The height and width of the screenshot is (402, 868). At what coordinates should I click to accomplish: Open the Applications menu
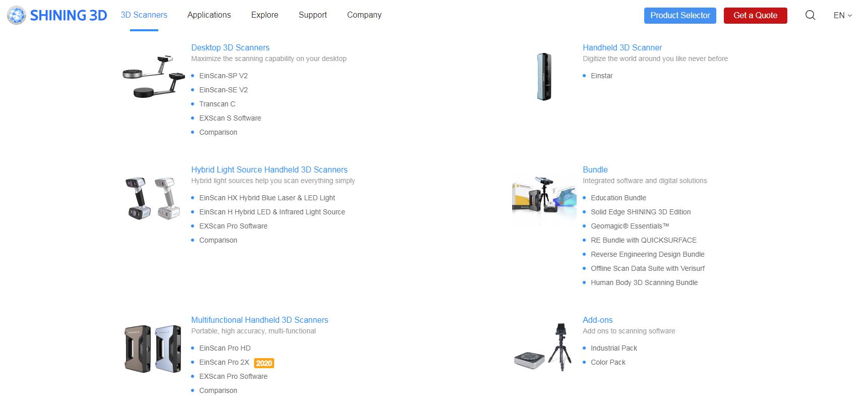coord(209,15)
